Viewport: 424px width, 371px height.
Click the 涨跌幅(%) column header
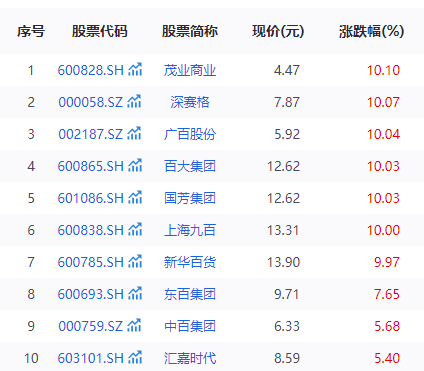pyautogui.click(x=372, y=31)
